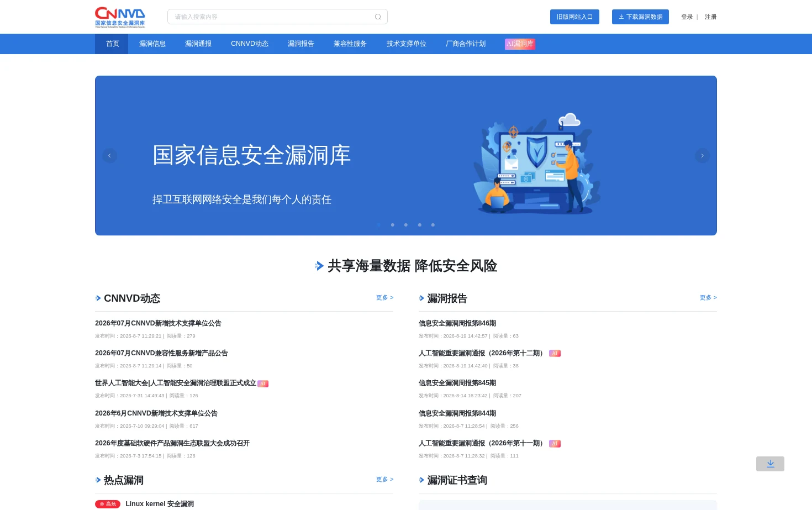
Task: Click the 登录 link
Action: 687,17
